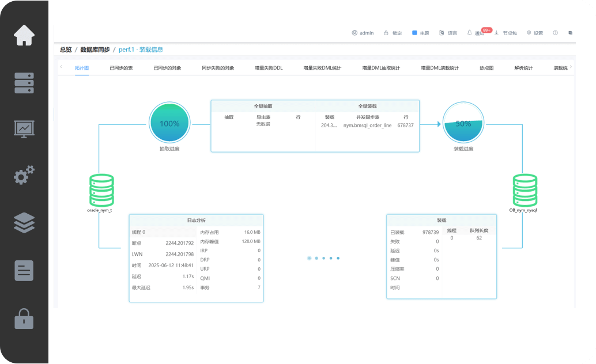Click the 数据库同步 breadcrumb link
Viewport: 596px width, 364px height.
click(95, 50)
